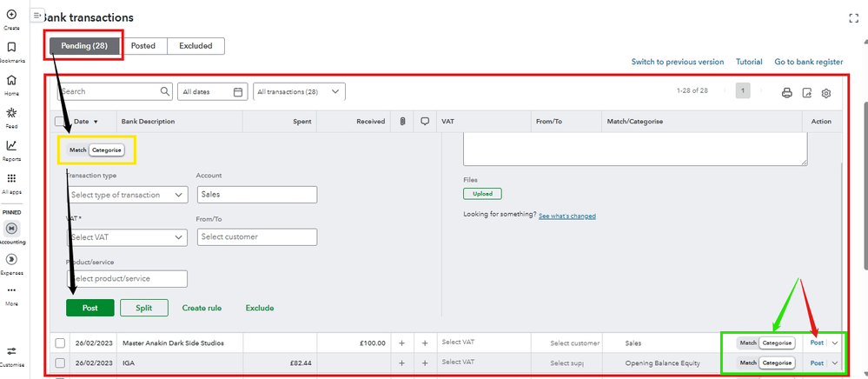Viewport: 868px width, 379px height.
Task: Click Select product/service field
Action: (127, 279)
